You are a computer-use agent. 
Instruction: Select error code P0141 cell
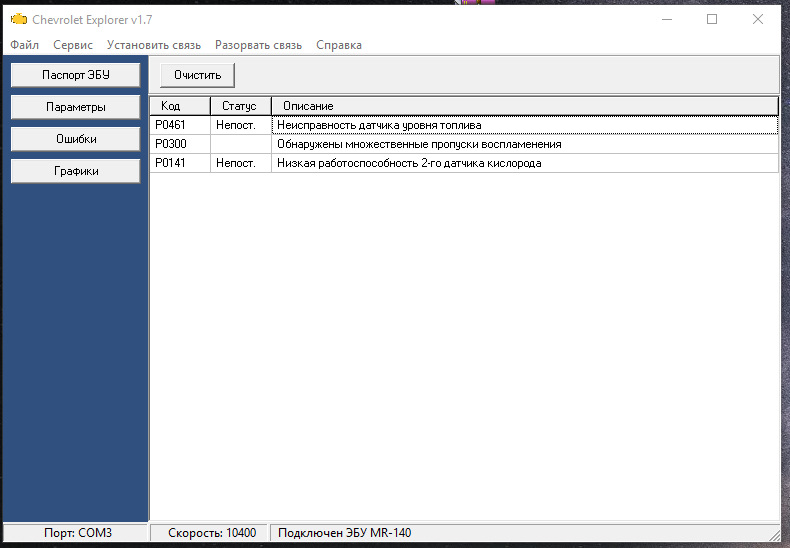pos(180,163)
